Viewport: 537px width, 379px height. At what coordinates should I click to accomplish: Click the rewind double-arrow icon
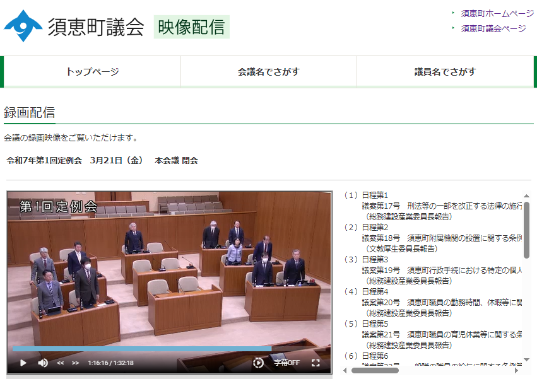[x=61, y=363]
